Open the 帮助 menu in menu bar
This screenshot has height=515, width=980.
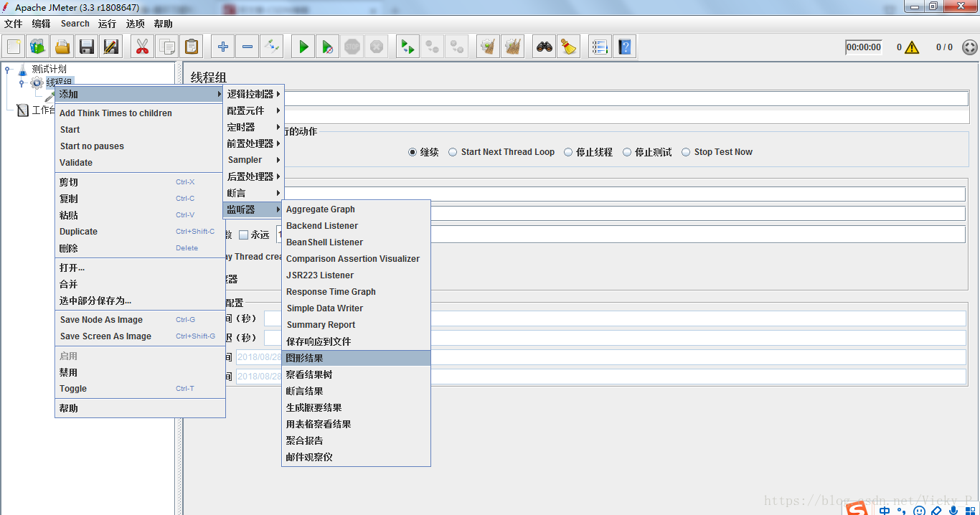(x=163, y=24)
